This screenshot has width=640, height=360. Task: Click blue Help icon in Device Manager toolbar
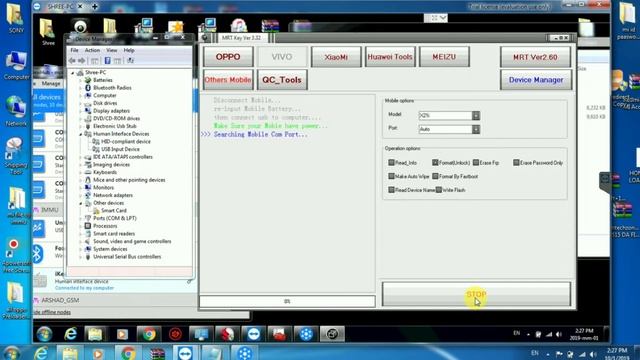point(107,61)
